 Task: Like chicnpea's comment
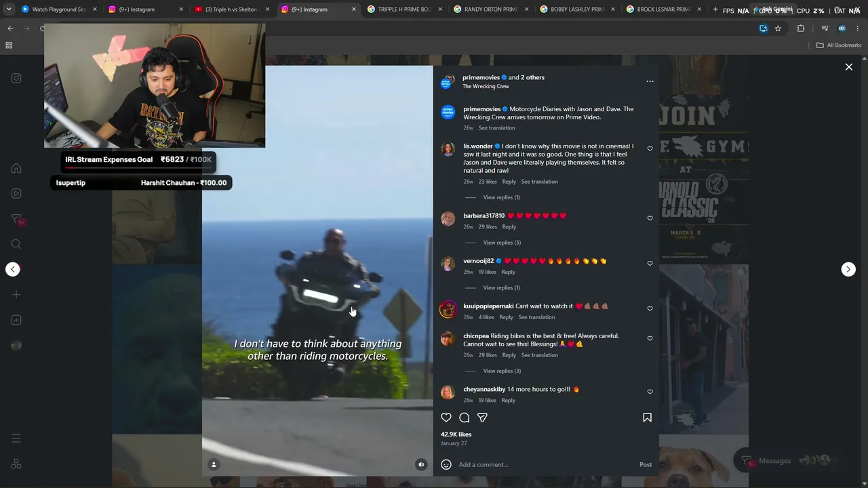coord(650,338)
